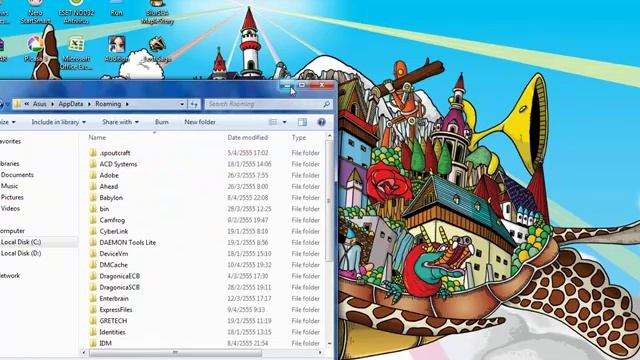Click the search magnifier icon

[327, 104]
